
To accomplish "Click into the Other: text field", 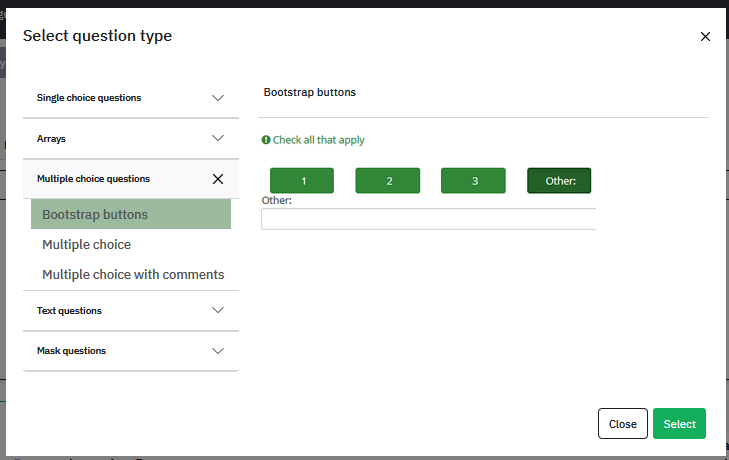I will [x=428, y=219].
